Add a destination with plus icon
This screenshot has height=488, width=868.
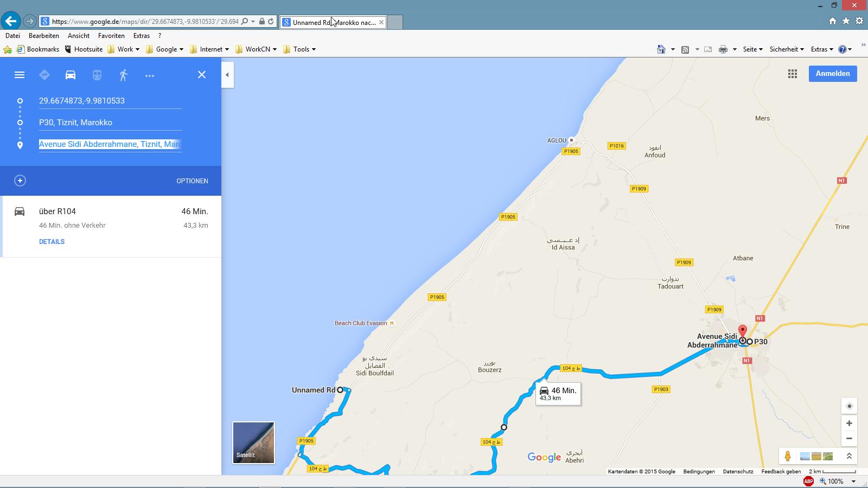[20, 181]
